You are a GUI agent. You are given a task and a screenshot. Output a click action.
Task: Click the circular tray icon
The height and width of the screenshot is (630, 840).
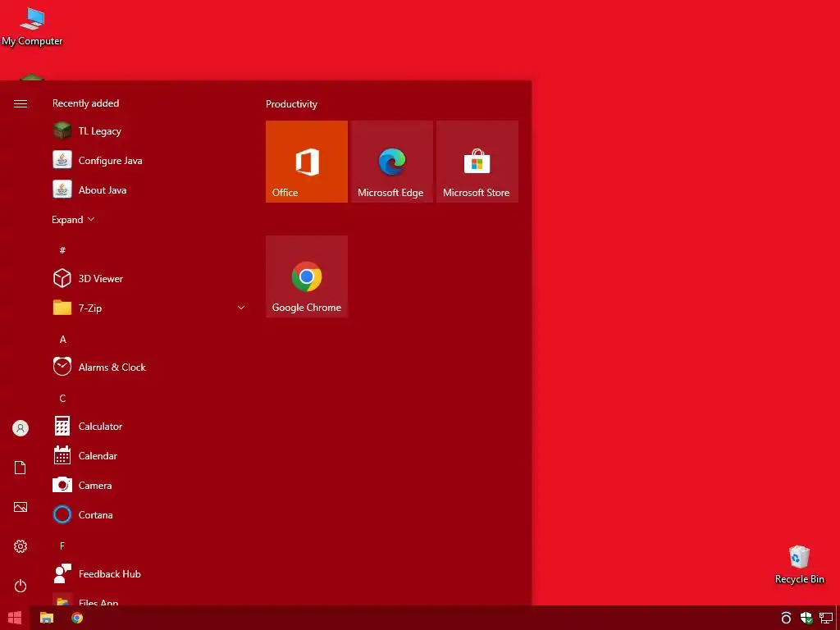point(786,618)
